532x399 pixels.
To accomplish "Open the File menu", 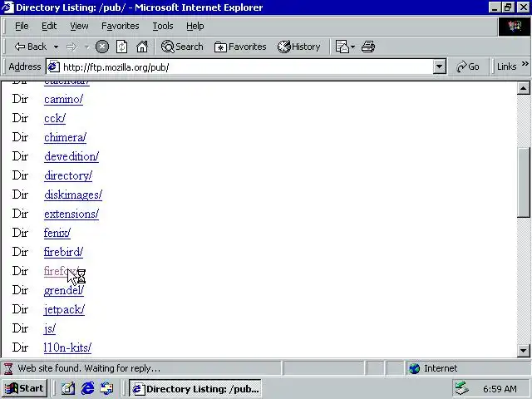I will (22, 26).
